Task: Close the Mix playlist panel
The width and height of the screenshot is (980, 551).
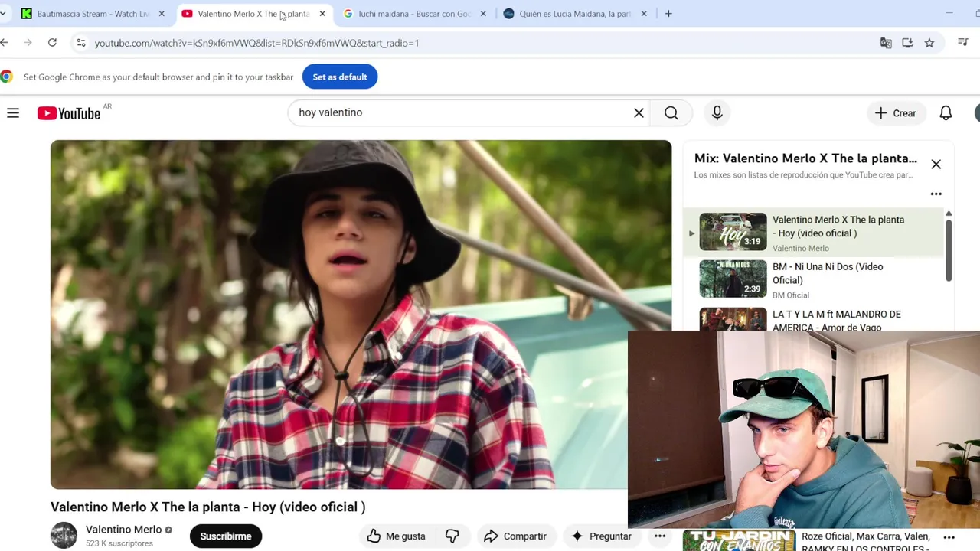Action: (936, 165)
